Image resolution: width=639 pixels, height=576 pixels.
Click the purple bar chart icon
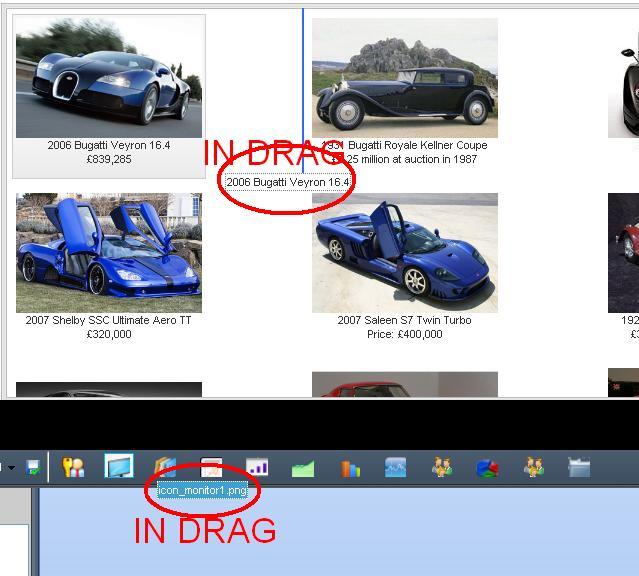pos(257,467)
